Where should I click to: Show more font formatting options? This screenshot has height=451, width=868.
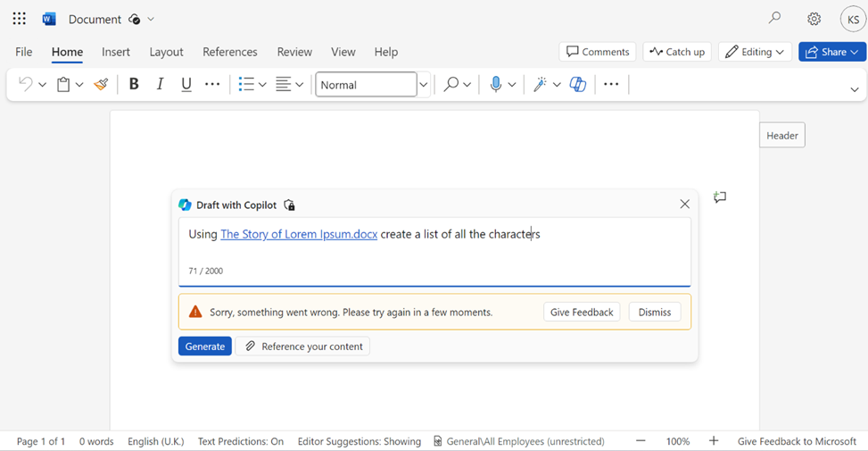click(212, 84)
